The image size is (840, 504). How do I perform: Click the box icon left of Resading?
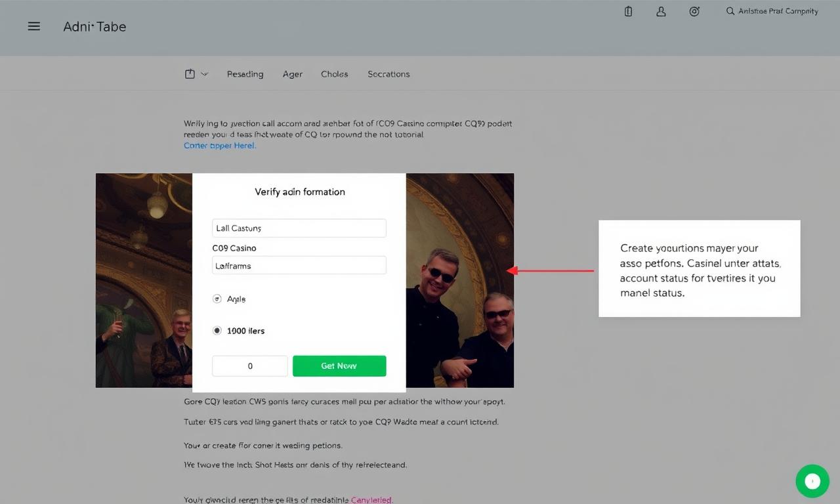[190, 74]
